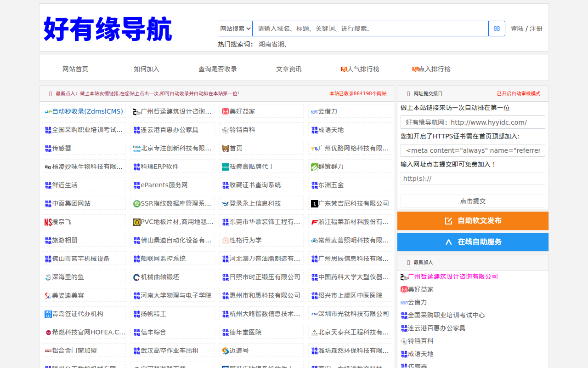The image size is (588, 368).
Task: Open 文章资讯 menu item
Action: [289, 69]
